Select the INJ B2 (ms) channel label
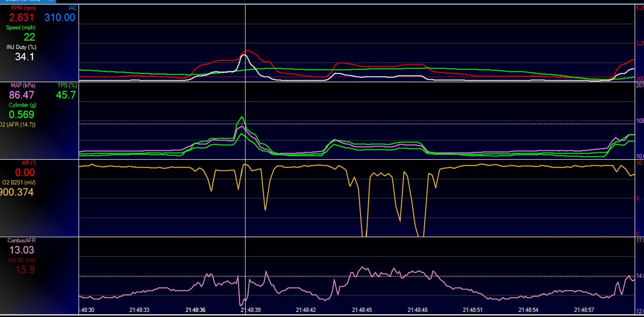 (x=22, y=260)
